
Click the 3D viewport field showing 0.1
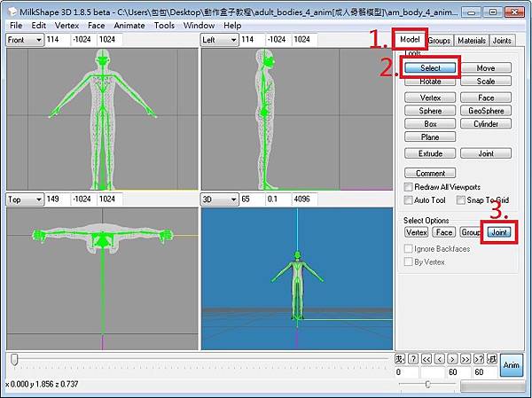[278, 199]
